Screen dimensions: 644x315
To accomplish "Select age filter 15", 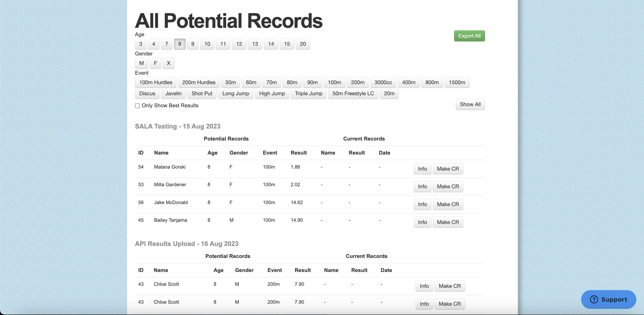I will click(x=287, y=44).
